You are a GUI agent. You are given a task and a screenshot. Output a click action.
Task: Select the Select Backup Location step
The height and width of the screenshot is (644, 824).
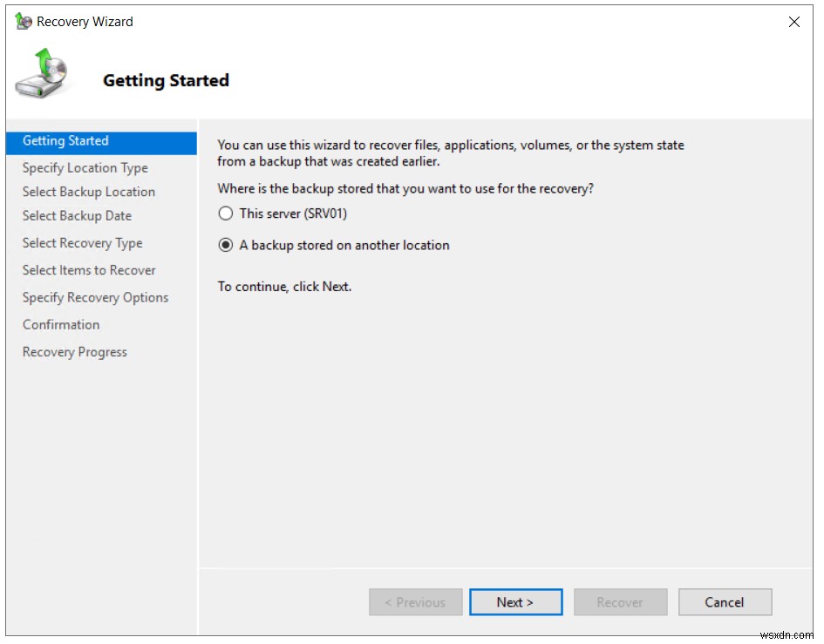(88, 192)
